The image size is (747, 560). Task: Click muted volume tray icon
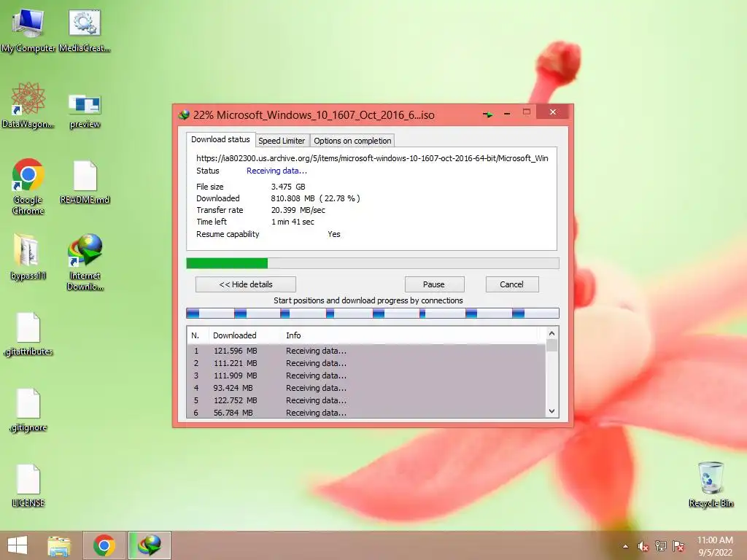click(643, 546)
